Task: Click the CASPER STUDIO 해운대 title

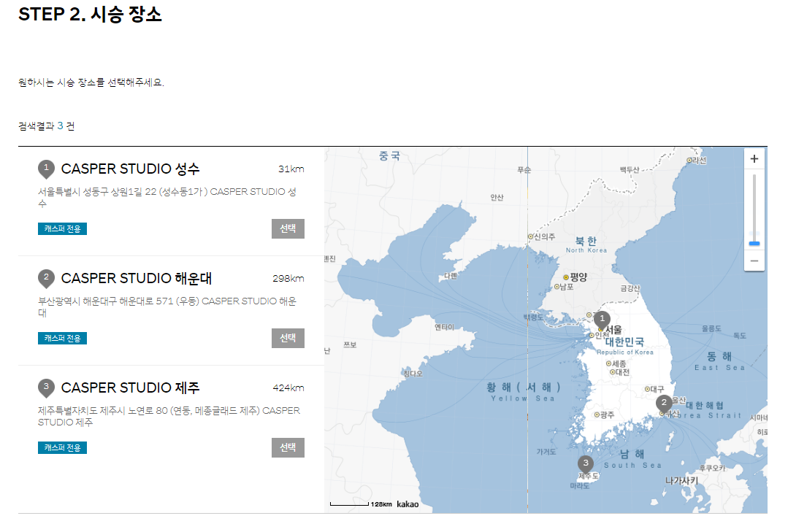Action: 136,278
